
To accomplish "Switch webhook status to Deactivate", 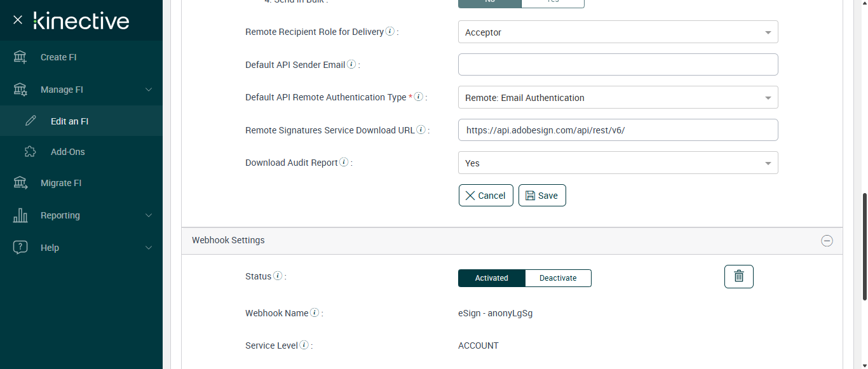I will 558,278.
